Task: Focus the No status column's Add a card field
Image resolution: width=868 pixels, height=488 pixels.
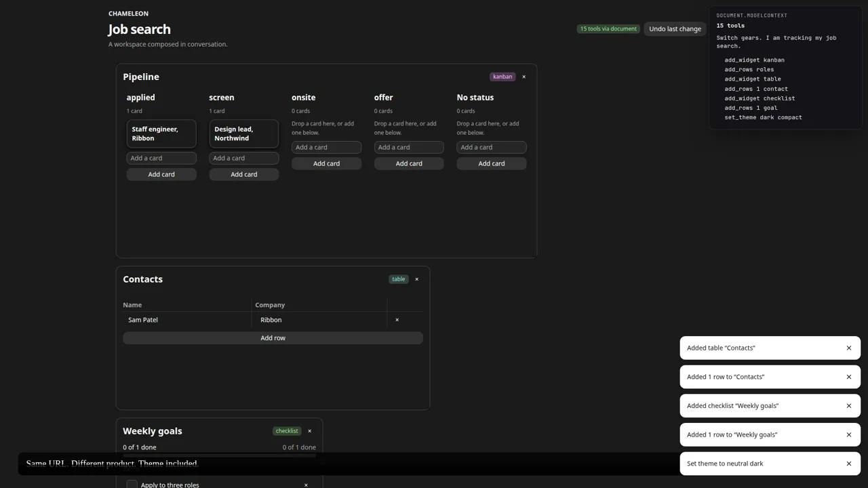Action: tap(492, 147)
